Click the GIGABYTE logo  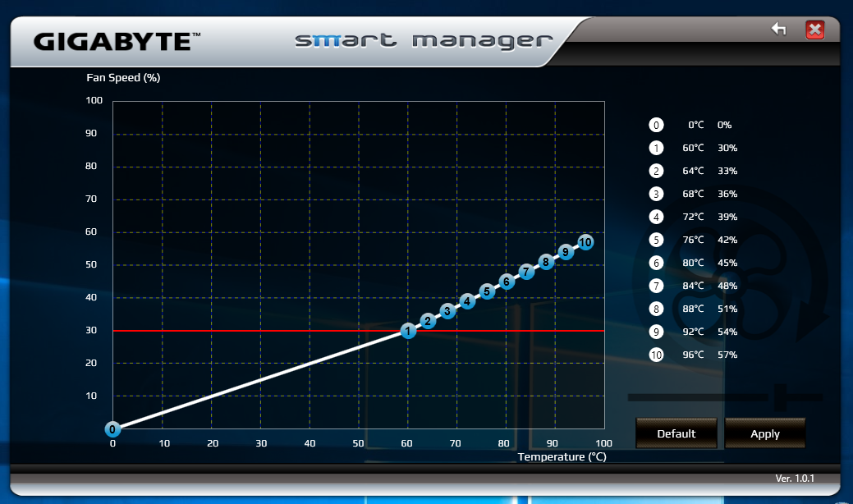coord(117,42)
